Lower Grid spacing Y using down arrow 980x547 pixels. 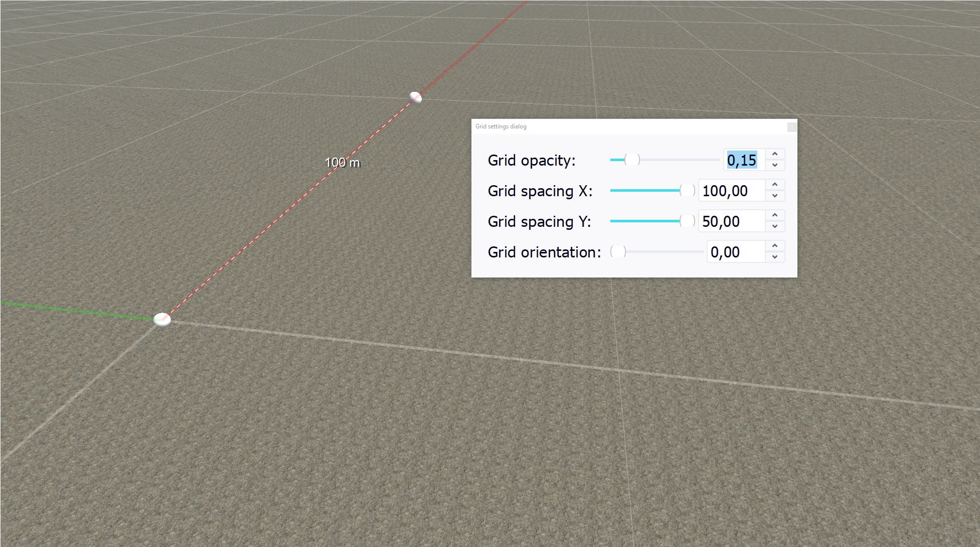coord(775,226)
